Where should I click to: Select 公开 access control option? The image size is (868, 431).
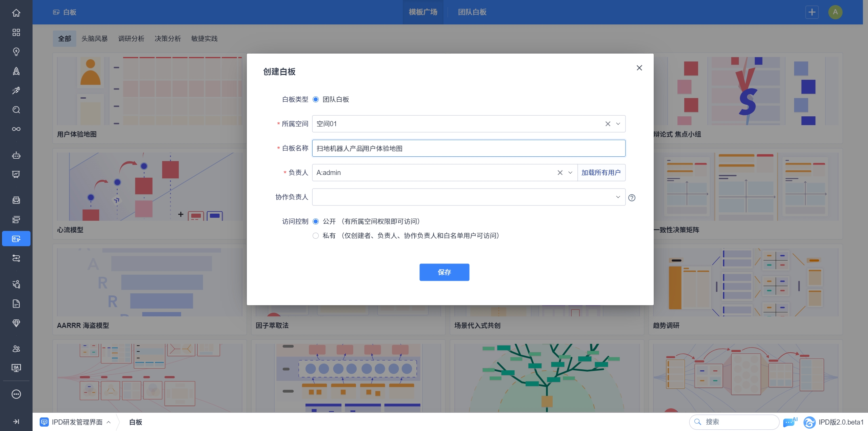tap(316, 221)
